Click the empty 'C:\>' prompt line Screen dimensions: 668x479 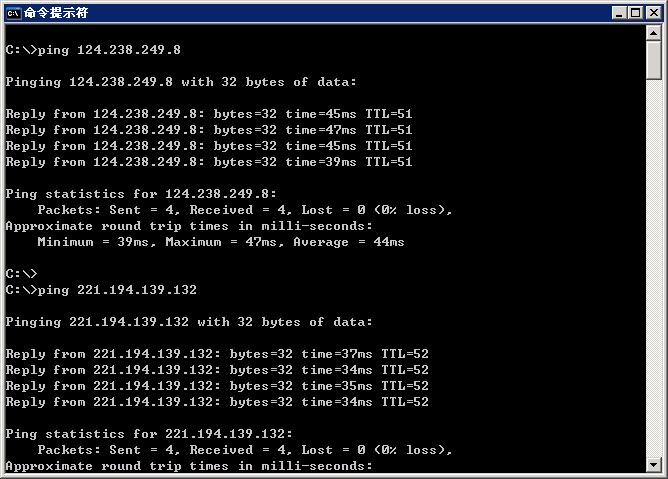tap(21, 274)
